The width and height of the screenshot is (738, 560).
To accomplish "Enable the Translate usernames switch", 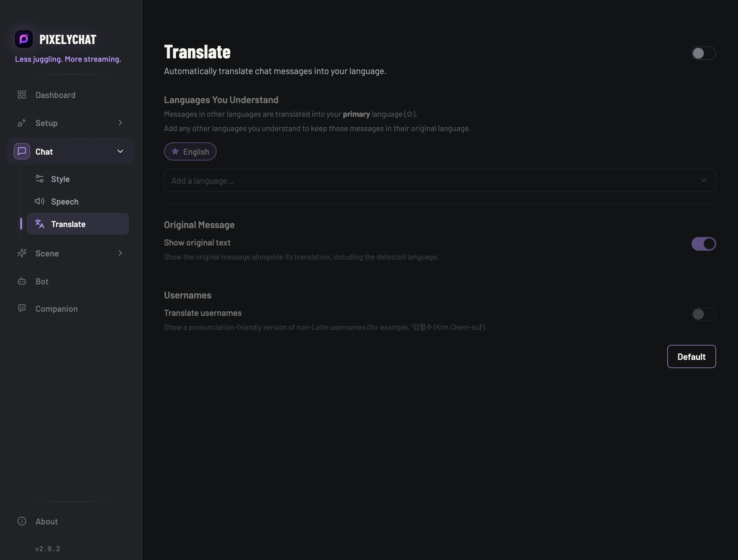I will (x=703, y=314).
